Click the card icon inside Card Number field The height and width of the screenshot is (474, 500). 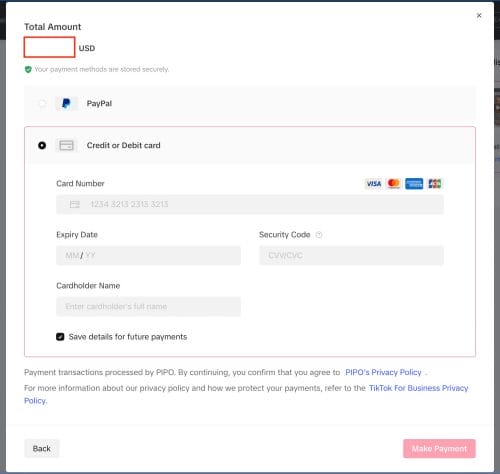(75, 204)
